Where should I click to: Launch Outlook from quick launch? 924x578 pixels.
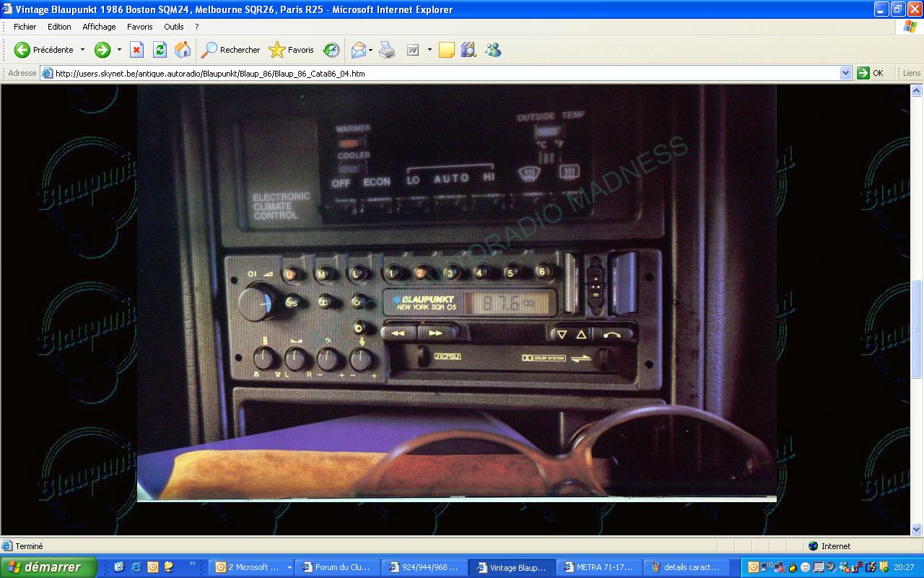coord(152,567)
